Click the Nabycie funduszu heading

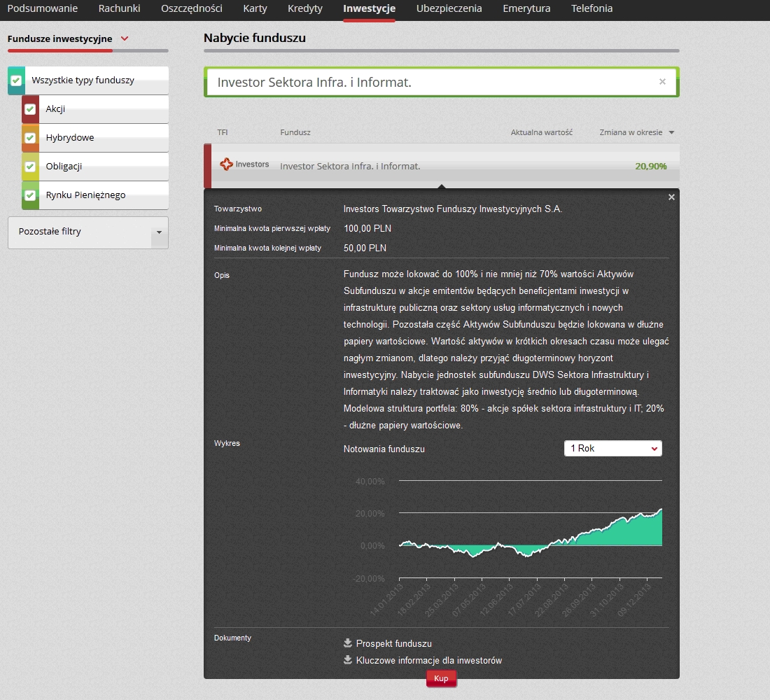point(254,38)
